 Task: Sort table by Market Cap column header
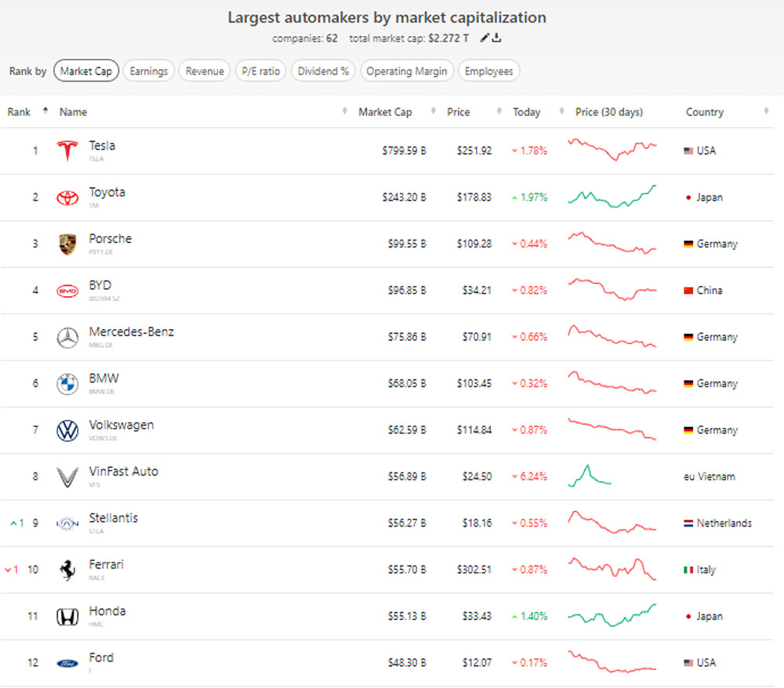pos(385,112)
